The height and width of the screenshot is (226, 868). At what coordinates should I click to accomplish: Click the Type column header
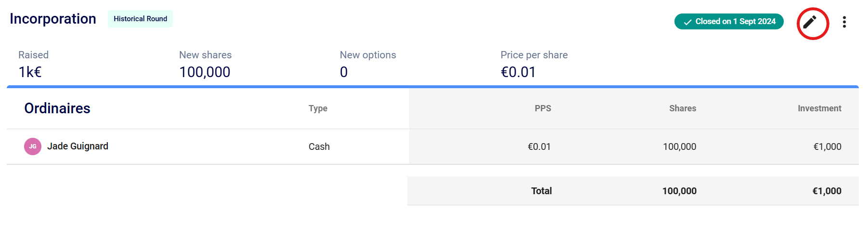(x=318, y=108)
